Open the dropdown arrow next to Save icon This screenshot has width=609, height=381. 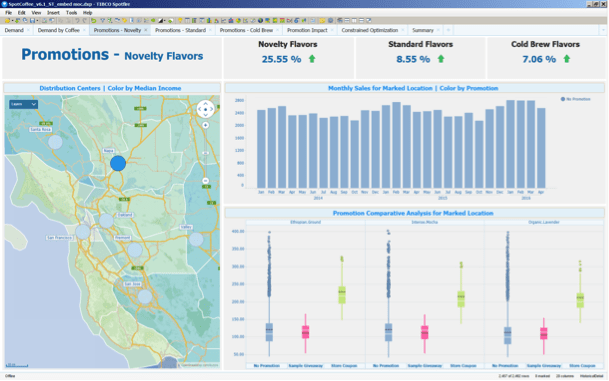coord(37,21)
